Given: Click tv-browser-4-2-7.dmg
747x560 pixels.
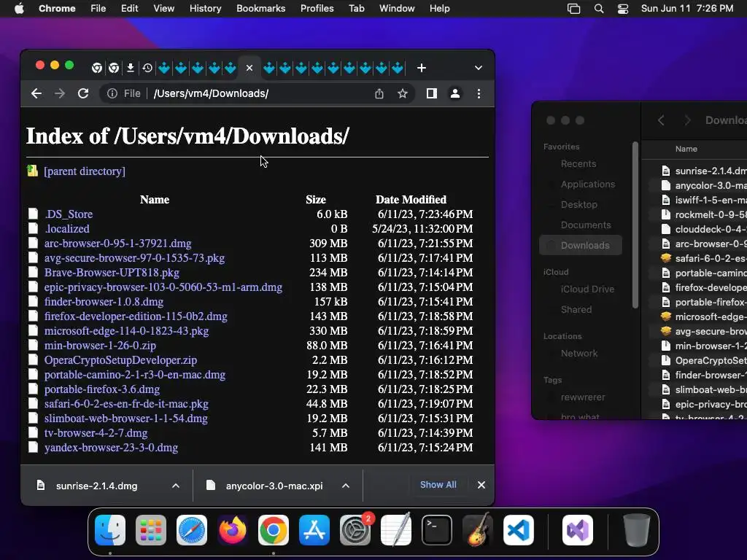Looking at the screenshot, I should [x=96, y=433].
